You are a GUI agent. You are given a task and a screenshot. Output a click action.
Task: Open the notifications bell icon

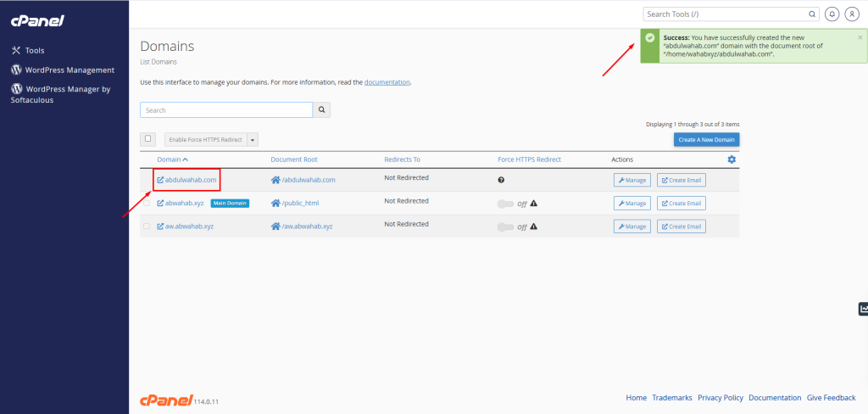point(832,14)
